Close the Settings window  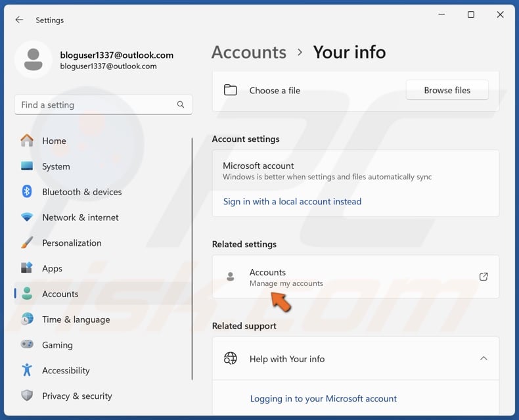coord(500,14)
